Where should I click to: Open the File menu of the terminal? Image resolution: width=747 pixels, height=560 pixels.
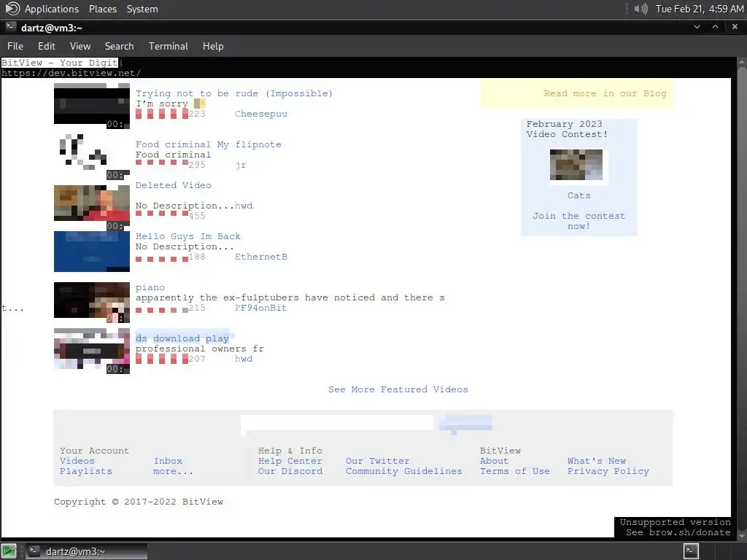pyautogui.click(x=15, y=46)
